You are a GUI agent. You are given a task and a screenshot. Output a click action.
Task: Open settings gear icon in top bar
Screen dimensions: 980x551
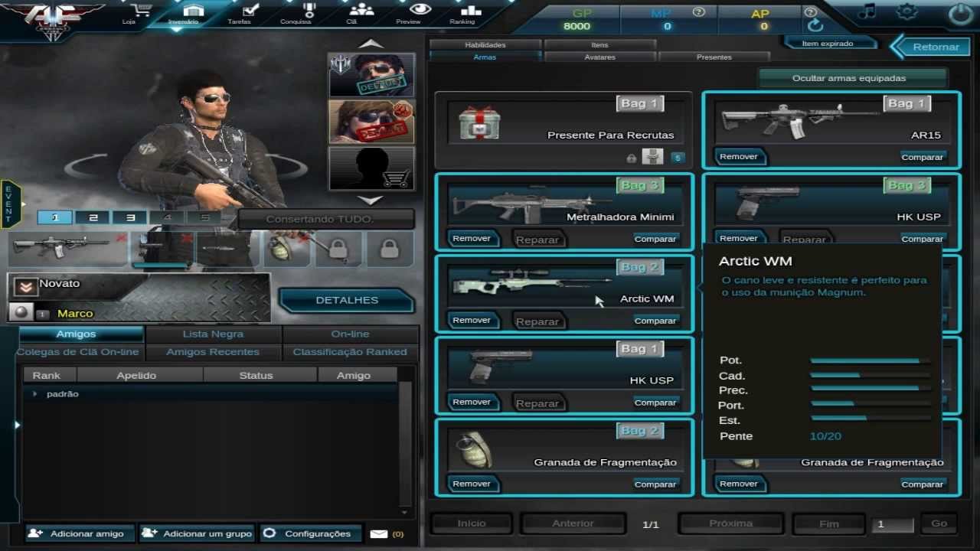tap(906, 11)
